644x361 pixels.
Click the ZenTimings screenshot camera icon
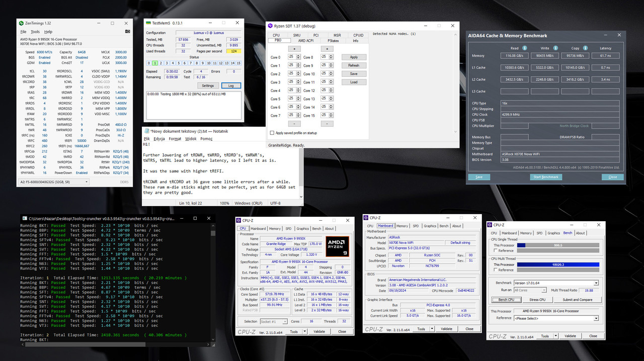[127, 32]
